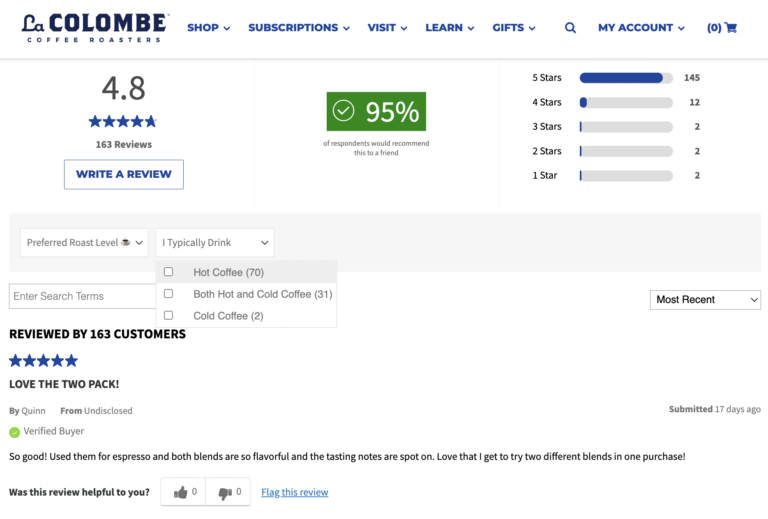Open the Most Recent sort dropdown
The height and width of the screenshot is (519, 768).
(x=705, y=299)
